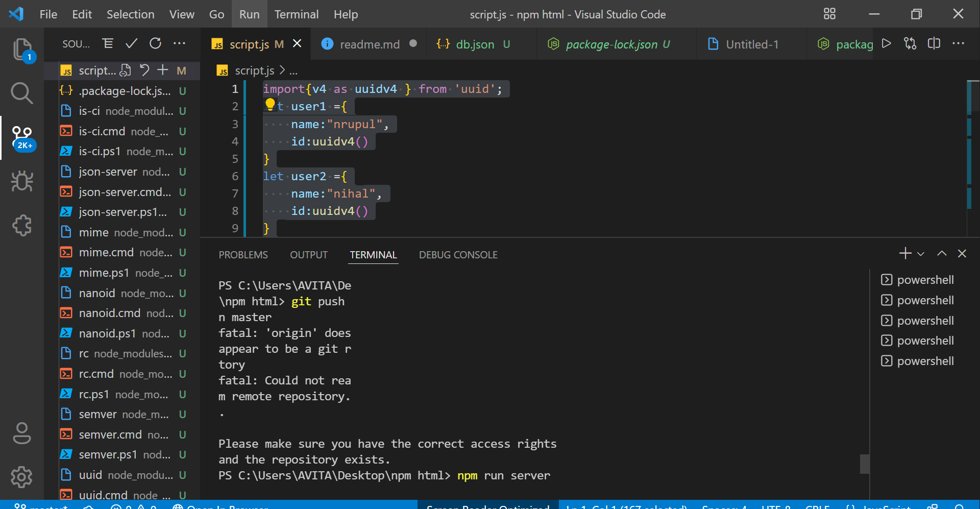980x509 pixels.
Task: Show the Problems panel tab
Action: [x=243, y=255]
